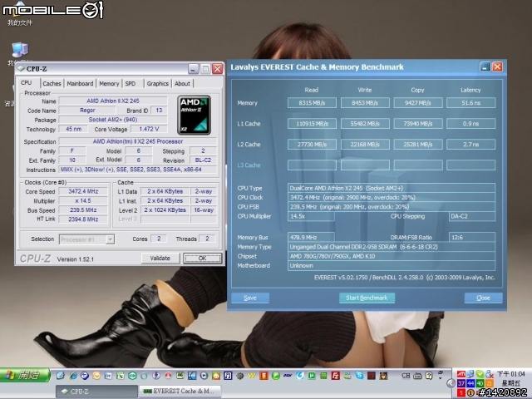
Task: Click the Memory Bus 478.9 MHz field
Action: click(311, 237)
